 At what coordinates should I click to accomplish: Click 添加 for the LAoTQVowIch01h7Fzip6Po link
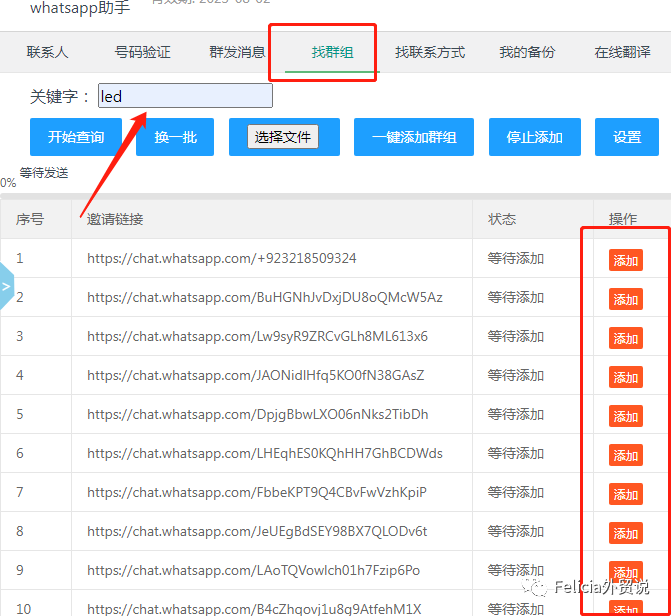point(626,571)
